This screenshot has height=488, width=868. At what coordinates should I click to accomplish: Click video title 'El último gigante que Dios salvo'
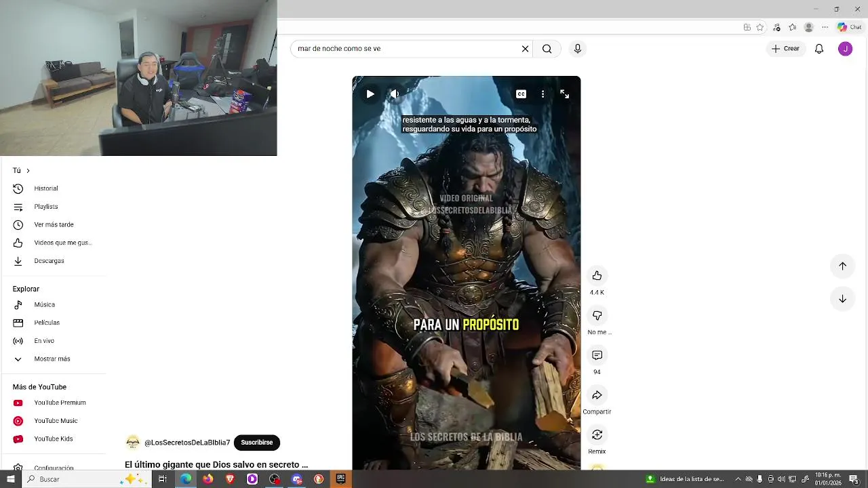click(x=216, y=465)
